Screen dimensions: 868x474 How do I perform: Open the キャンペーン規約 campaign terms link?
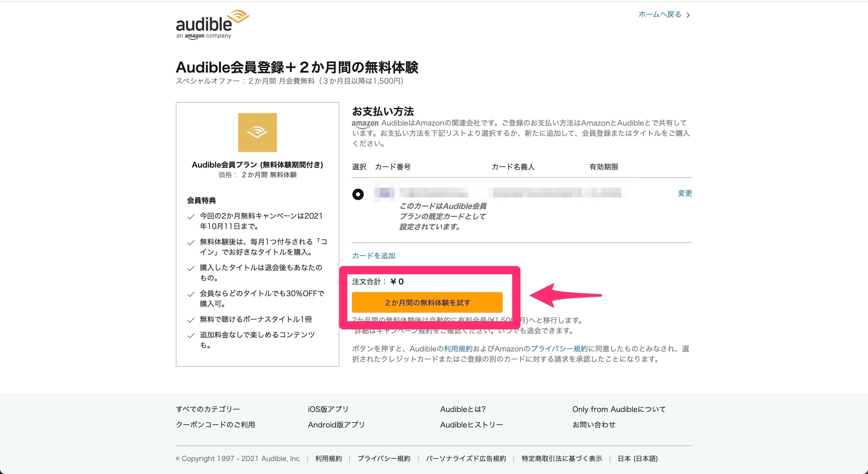tap(404, 331)
